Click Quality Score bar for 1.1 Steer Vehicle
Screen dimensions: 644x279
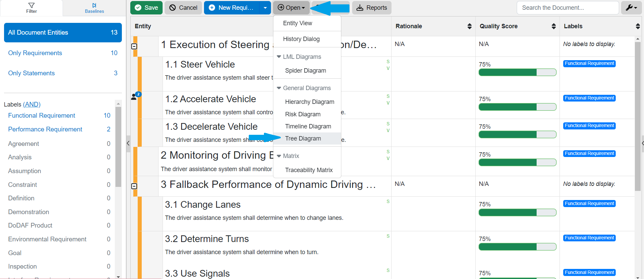click(x=517, y=72)
